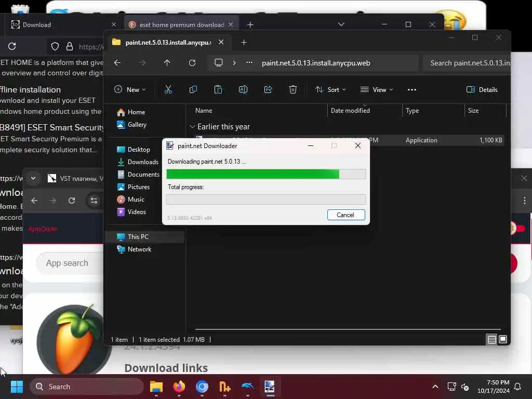
Task: Click the This PC monitor icon in address bar
Action: pyautogui.click(x=219, y=63)
